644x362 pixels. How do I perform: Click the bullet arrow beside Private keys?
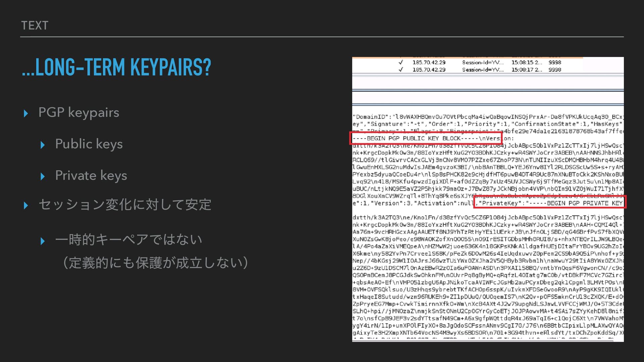coord(43,177)
